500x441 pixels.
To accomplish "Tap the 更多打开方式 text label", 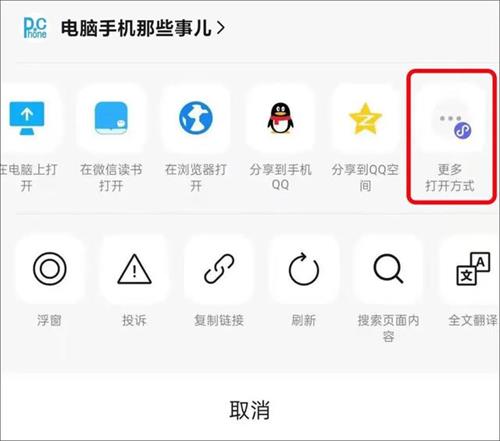I will coord(450,178).
